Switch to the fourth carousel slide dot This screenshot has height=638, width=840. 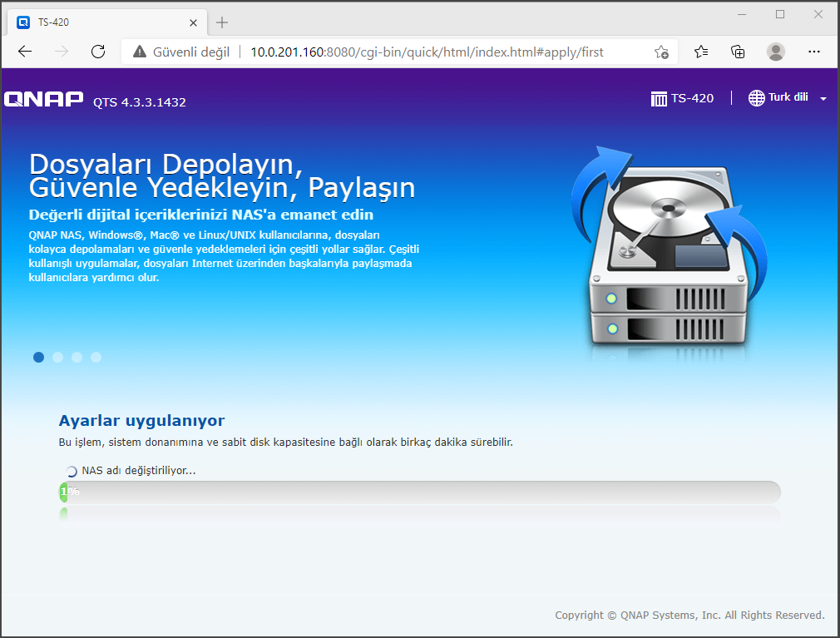[96, 357]
